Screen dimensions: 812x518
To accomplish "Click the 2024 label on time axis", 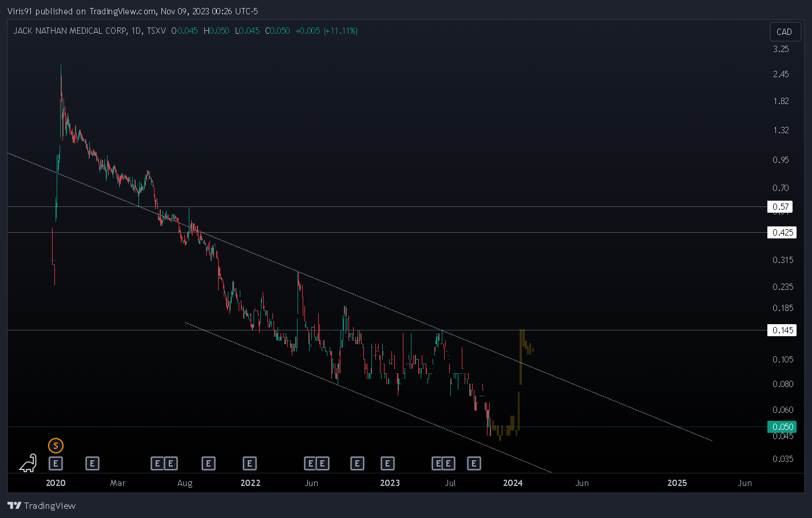I will 513,483.
